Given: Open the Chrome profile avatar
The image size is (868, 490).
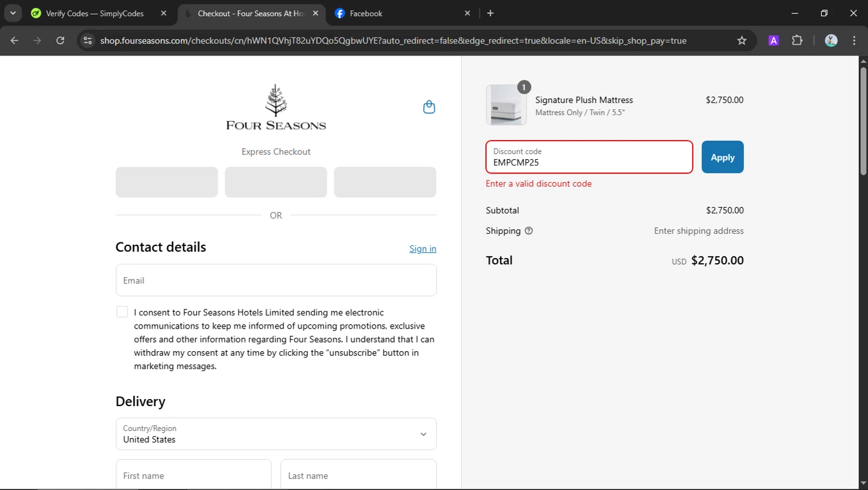Looking at the screenshot, I should pos(831,40).
